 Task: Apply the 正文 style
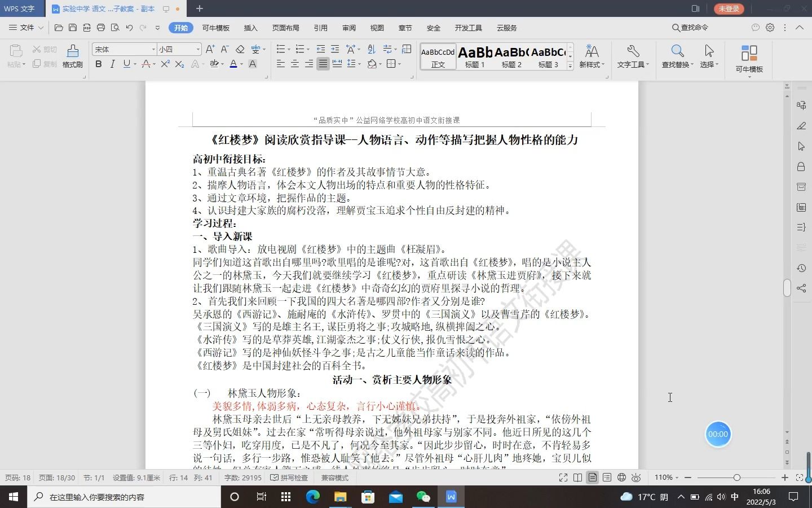click(438, 57)
